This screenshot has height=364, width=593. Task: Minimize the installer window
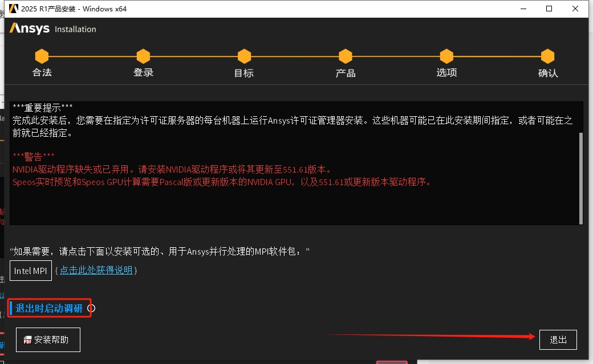point(523,9)
